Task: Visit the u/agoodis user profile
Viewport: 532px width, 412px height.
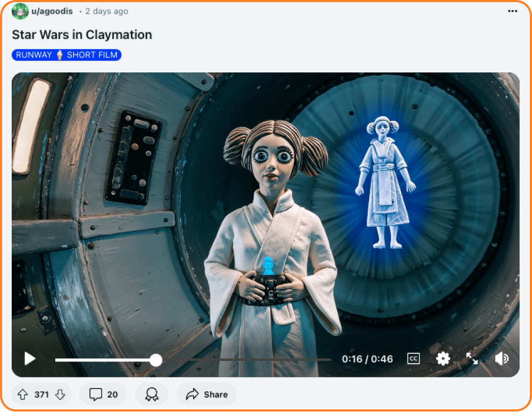Action: click(x=52, y=11)
